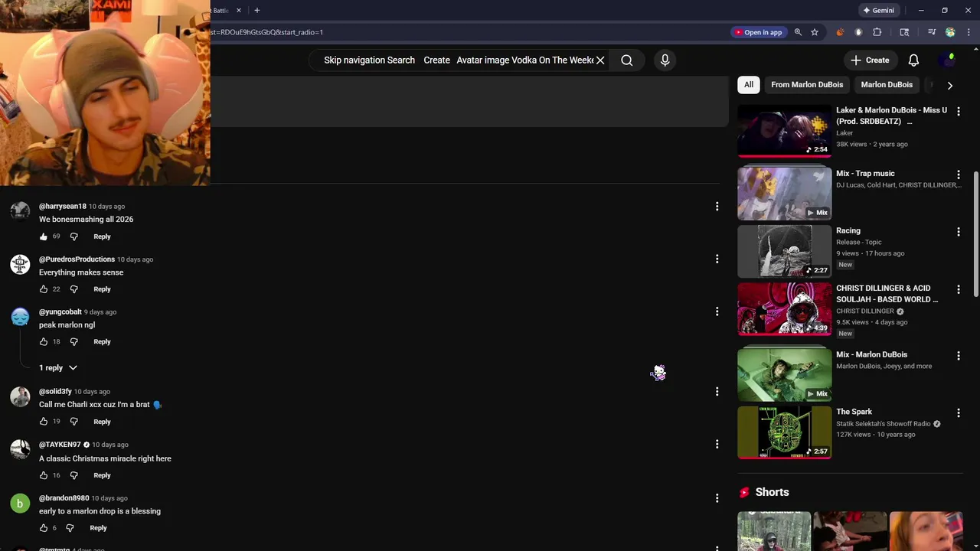
Task: Open YouTube notifications bell
Action: (913, 60)
